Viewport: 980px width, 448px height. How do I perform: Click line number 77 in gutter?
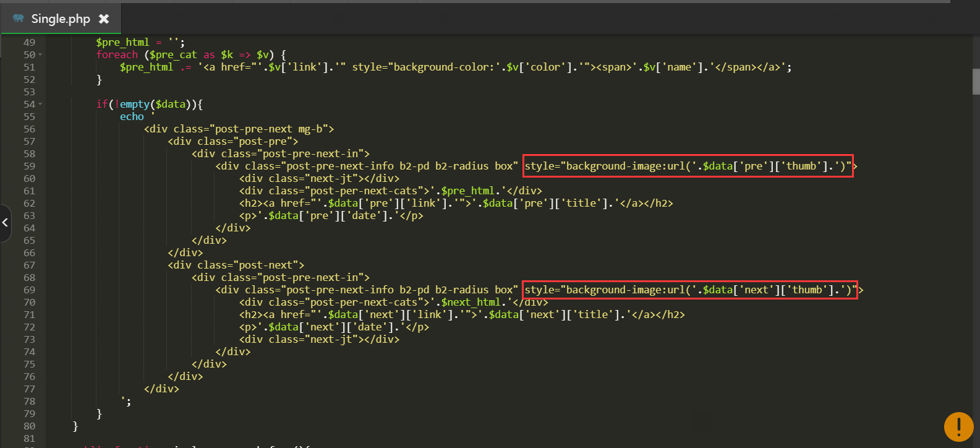(29, 389)
